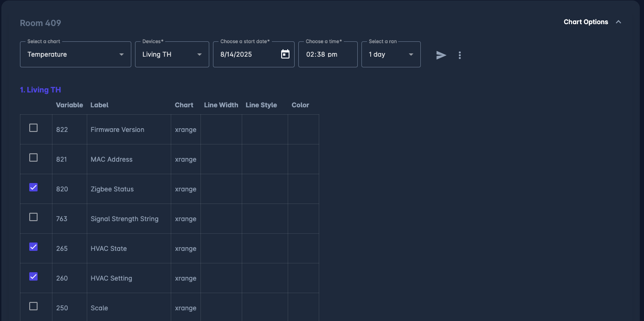Click the Chart Options label
Viewport: 644px width, 321px height.
(586, 22)
